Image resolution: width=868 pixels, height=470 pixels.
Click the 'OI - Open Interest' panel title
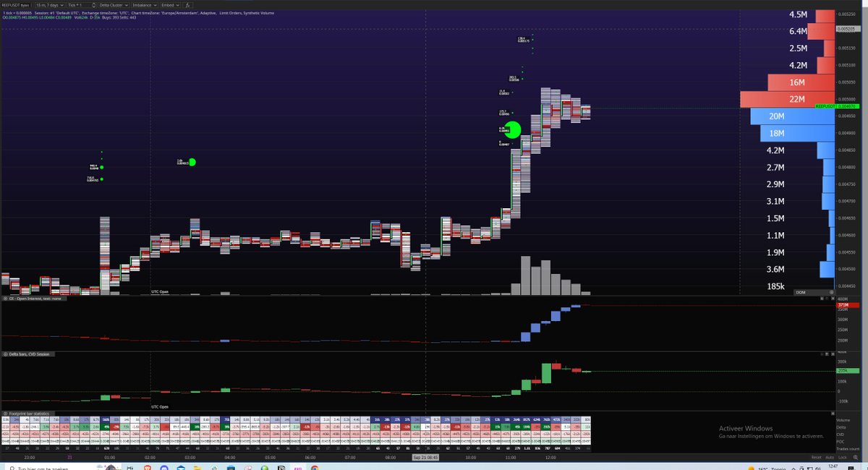click(35, 298)
